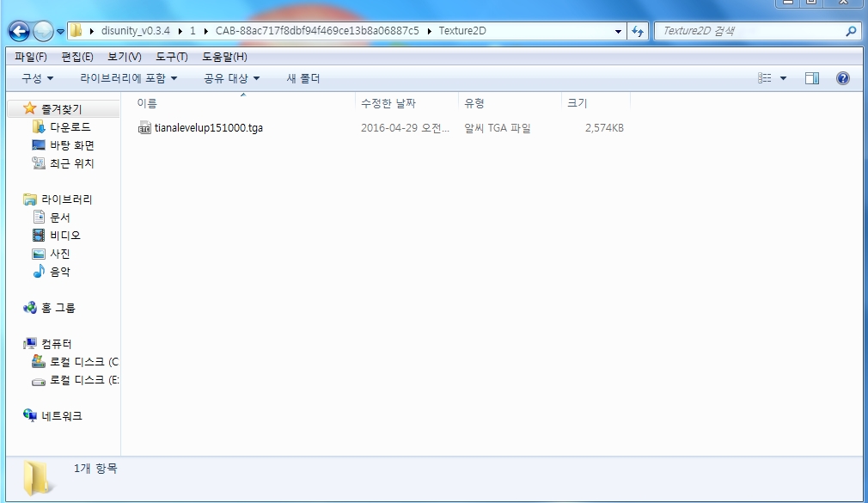Open the address bar history dropdown

coord(618,32)
